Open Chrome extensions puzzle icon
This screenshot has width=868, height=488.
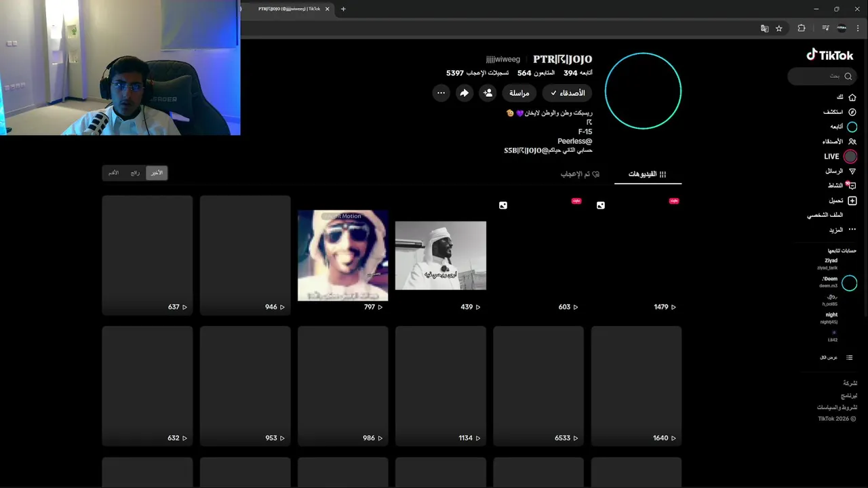(802, 28)
